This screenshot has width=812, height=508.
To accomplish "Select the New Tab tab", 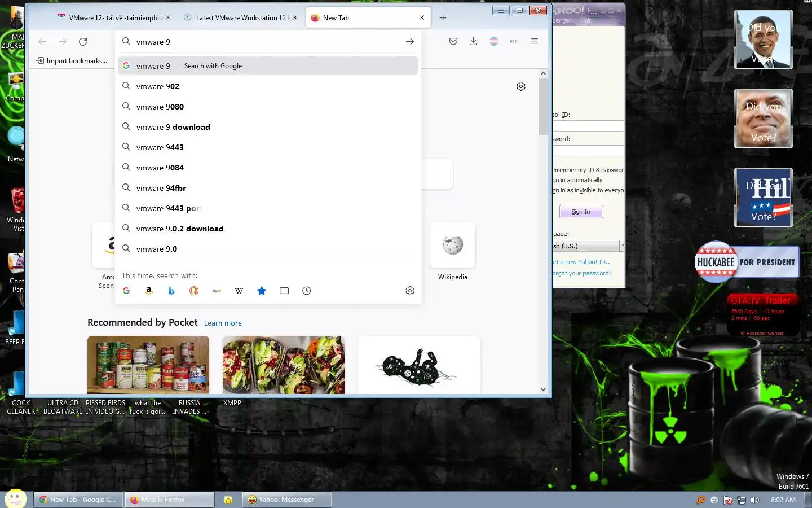I will 368,18.
